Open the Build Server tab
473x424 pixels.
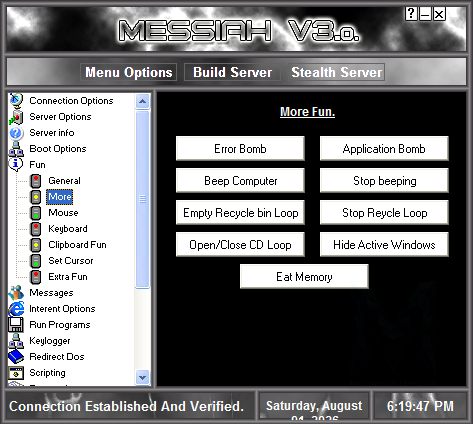tap(232, 72)
